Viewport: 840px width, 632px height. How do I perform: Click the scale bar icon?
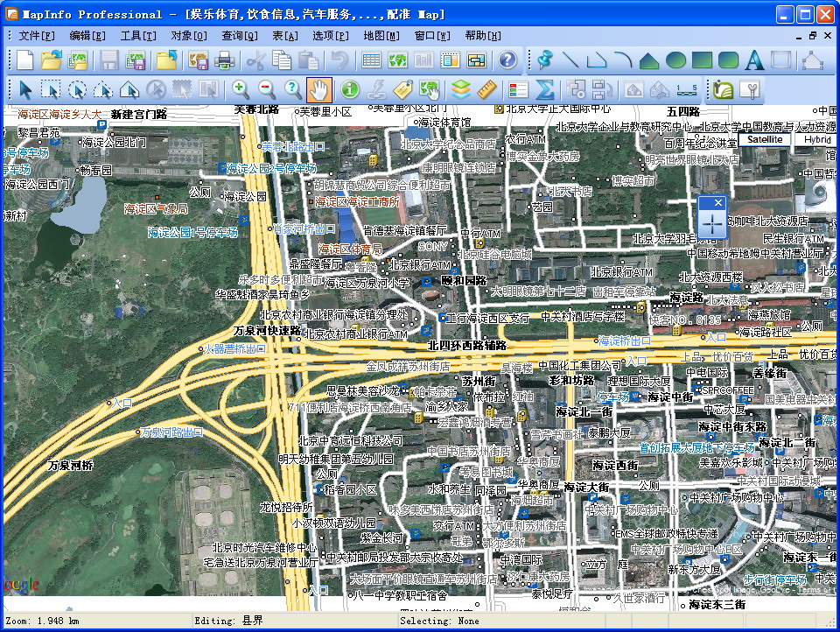pos(686,89)
